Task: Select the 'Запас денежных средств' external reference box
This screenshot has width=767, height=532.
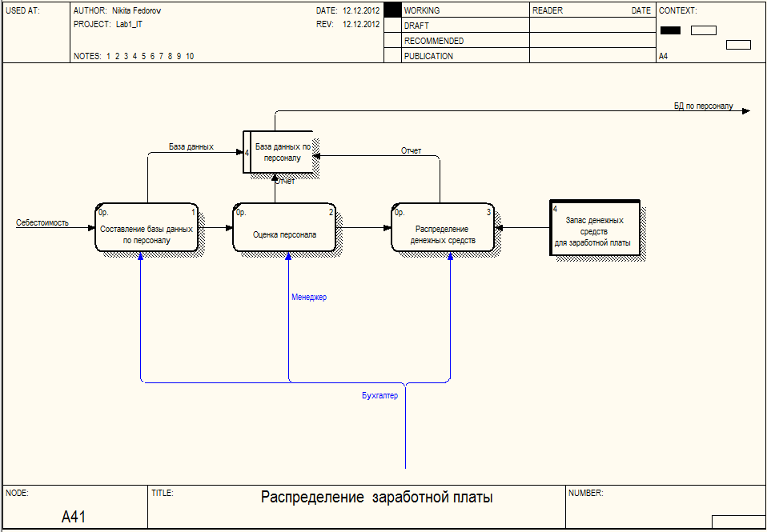Action: click(595, 228)
